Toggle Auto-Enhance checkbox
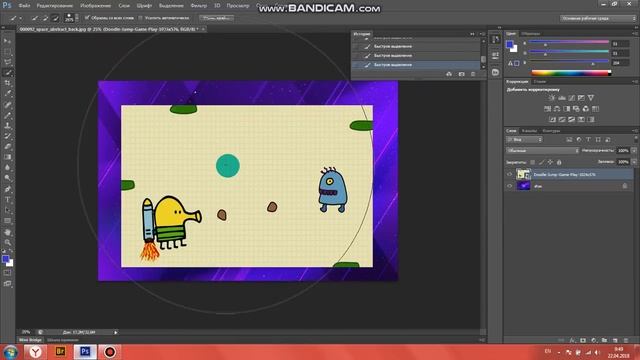 (x=140, y=18)
